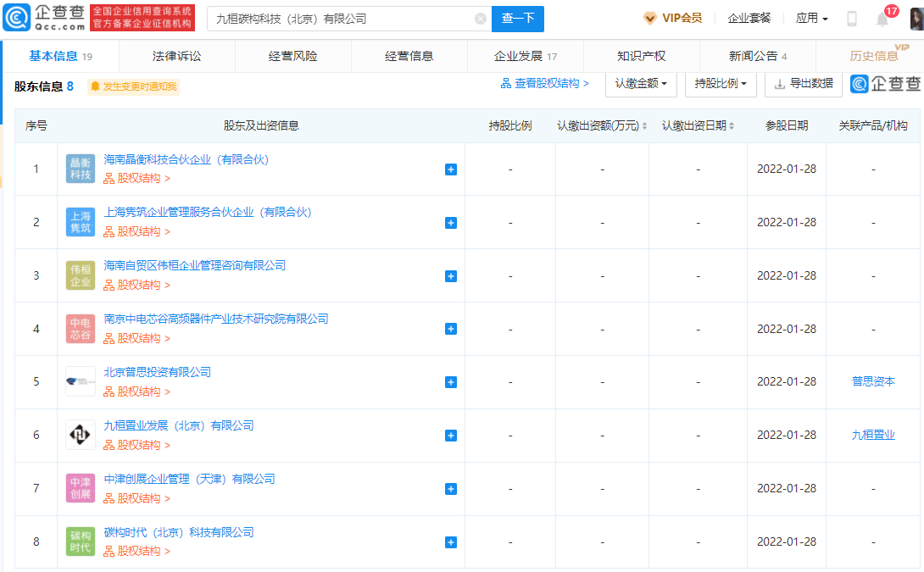Viewport: 924px width, 572px height.
Task: Open the 持股比例 dropdown filter
Action: point(721,84)
